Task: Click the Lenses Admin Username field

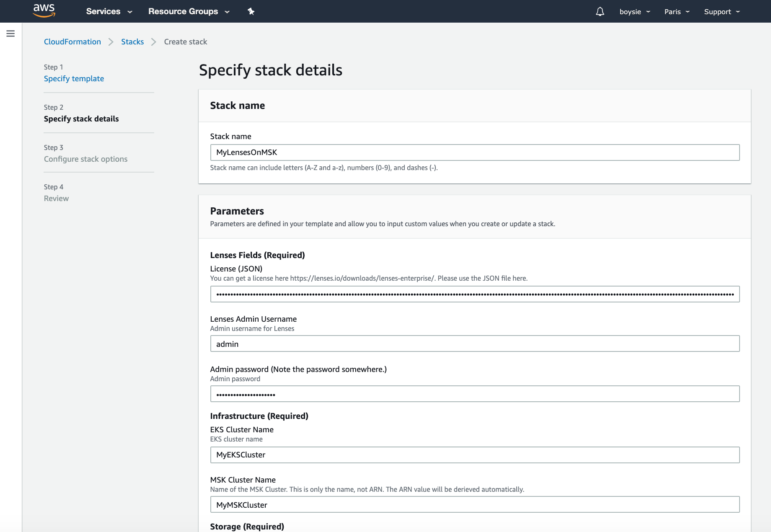Action: tap(475, 343)
